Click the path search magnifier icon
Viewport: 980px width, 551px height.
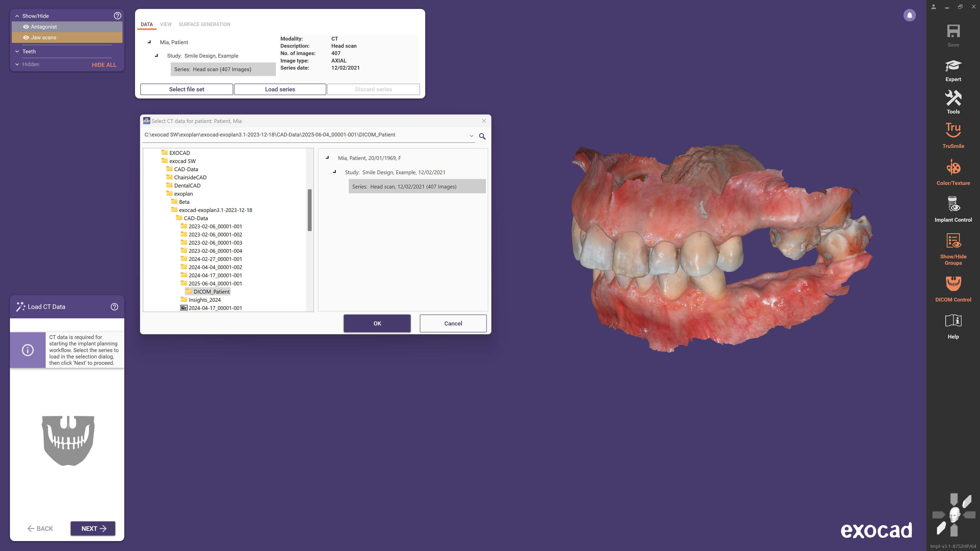pos(482,136)
